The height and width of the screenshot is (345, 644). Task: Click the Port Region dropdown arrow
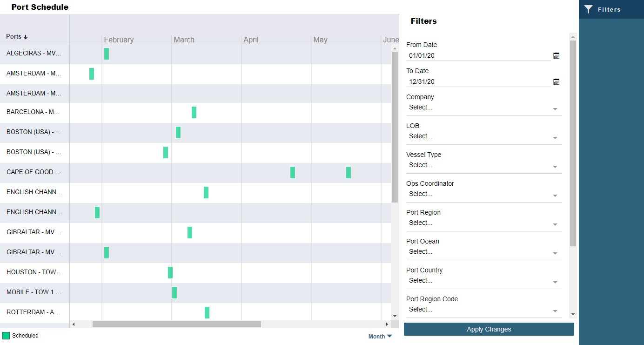(x=555, y=224)
